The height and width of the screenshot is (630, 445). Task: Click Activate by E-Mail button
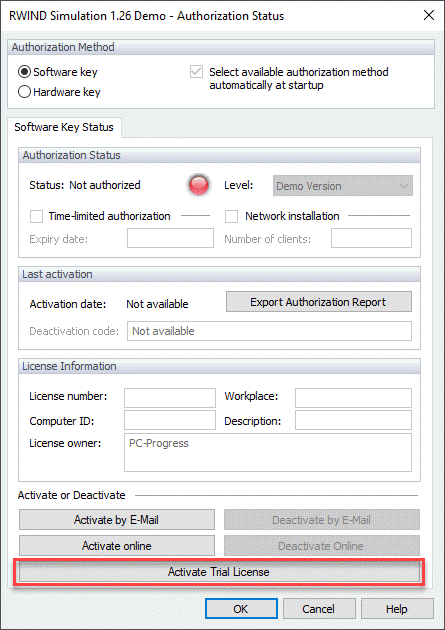pos(117,520)
